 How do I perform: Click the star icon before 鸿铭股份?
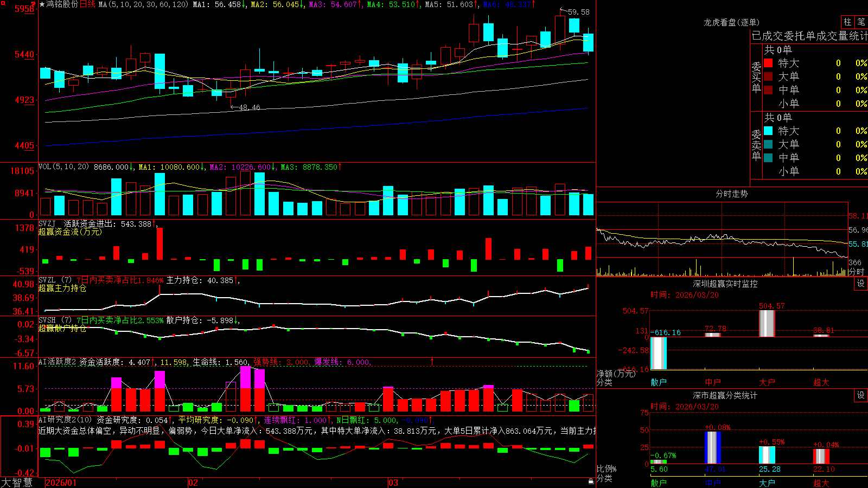pos(42,4)
